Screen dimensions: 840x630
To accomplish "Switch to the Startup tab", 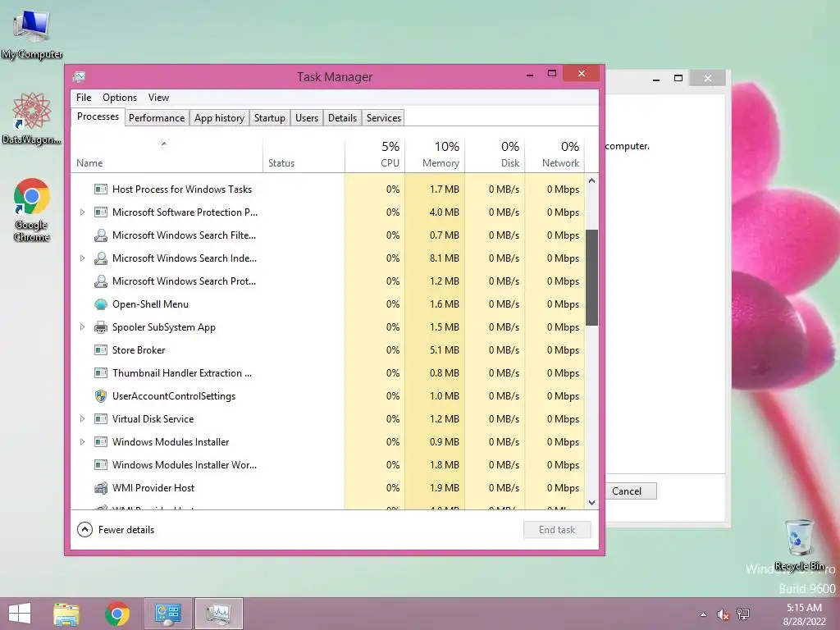I will pos(269,118).
